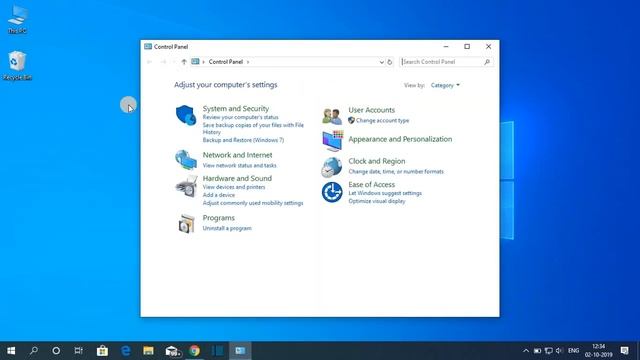Click Change account type link

click(382, 120)
